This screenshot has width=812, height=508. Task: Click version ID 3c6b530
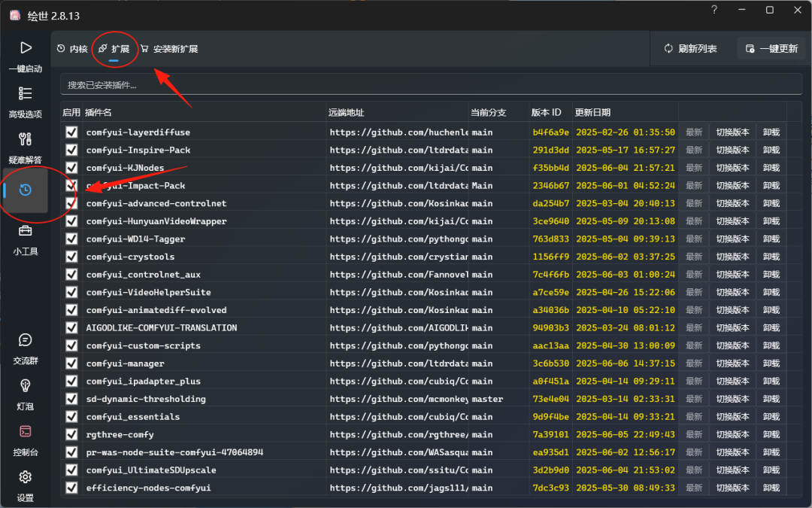550,364
